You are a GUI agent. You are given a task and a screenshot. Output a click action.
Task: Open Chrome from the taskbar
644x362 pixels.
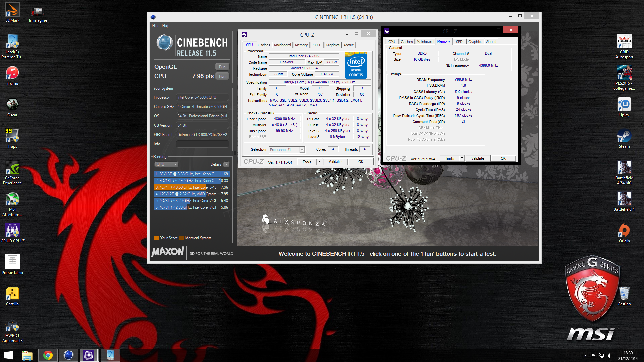point(48,355)
